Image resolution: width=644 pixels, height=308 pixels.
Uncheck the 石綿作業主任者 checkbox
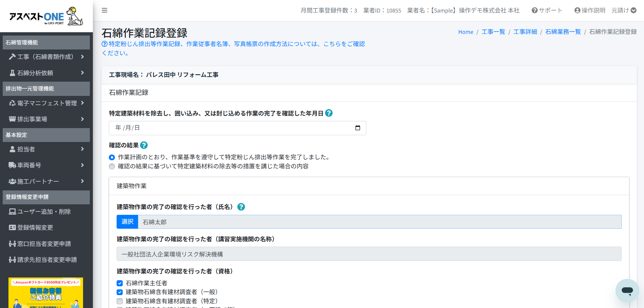(120, 283)
